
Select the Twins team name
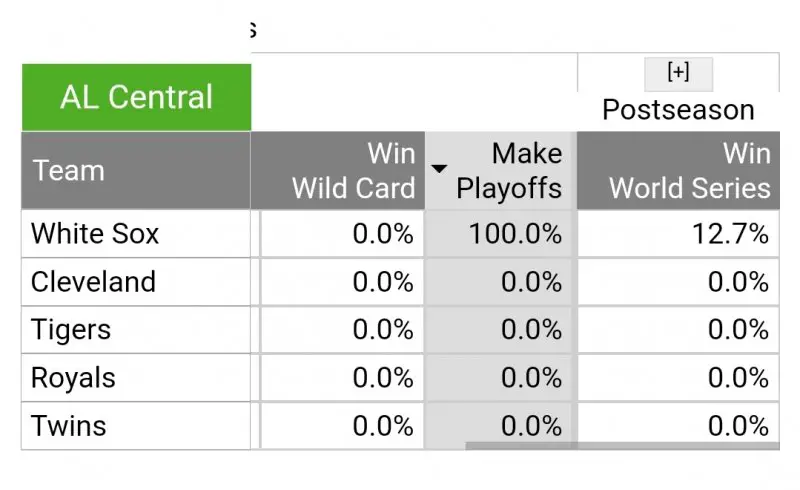tap(69, 426)
